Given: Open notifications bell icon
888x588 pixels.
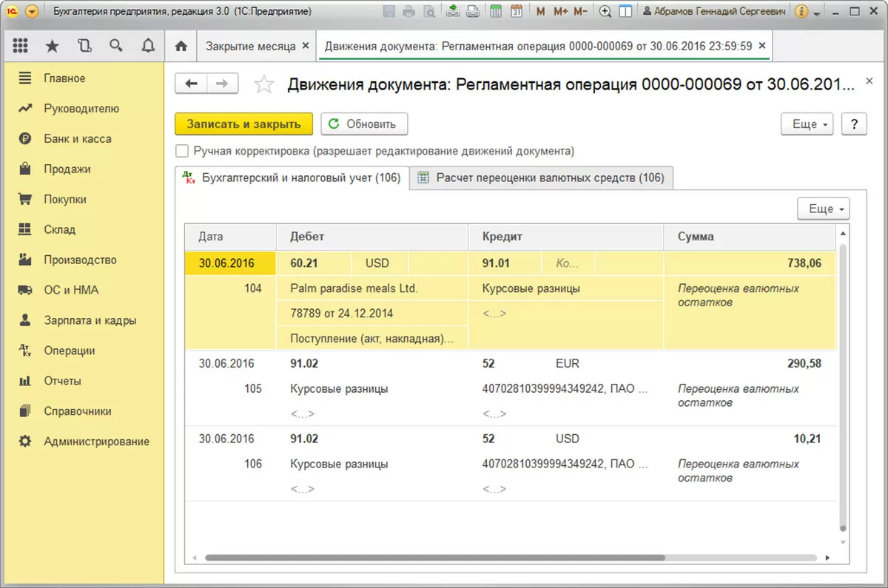Looking at the screenshot, I should (148, 46).
